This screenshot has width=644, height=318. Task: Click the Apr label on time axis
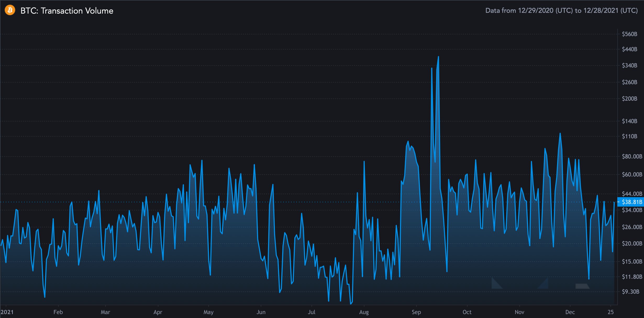coord(158,312)
